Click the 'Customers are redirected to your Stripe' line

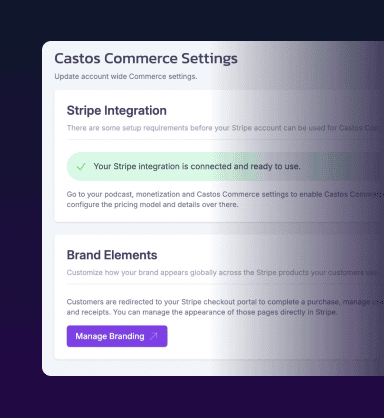click(223, 302)
